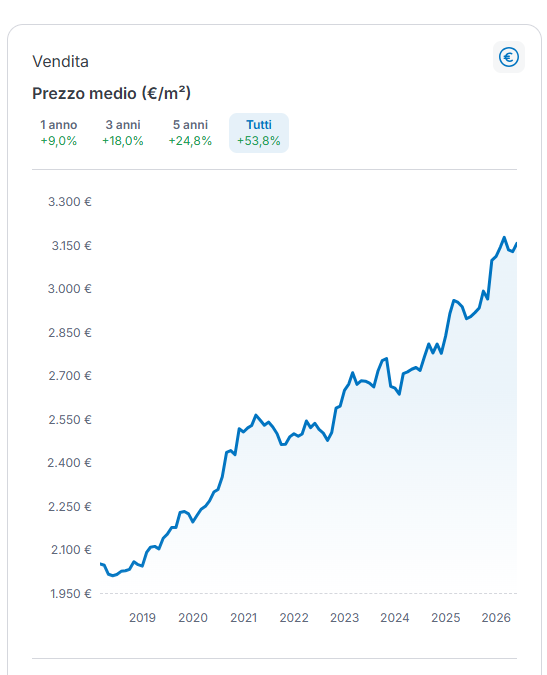Click the 2023 timeline label

(344, 618)
